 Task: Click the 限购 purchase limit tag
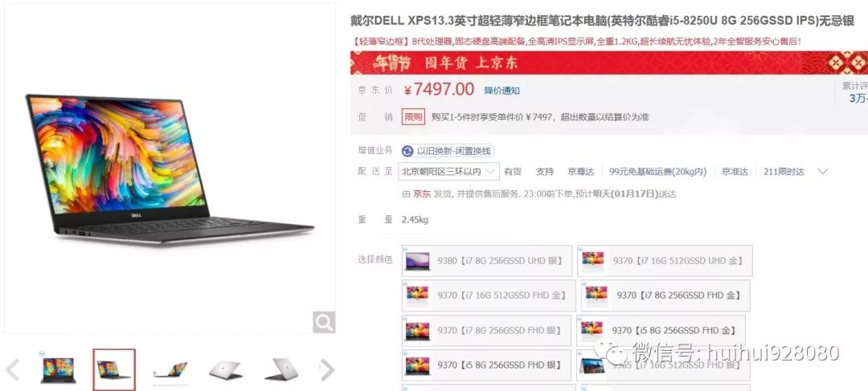click(x=413, y=116)
